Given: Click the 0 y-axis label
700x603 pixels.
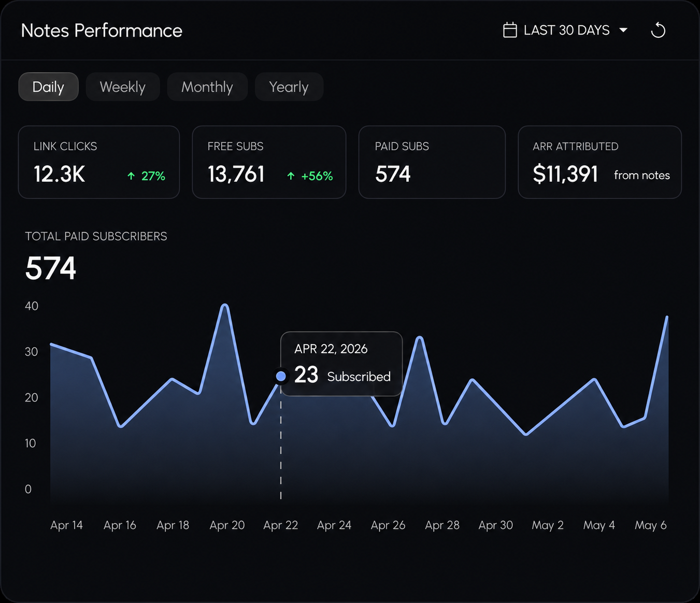Looking at the screenshot, I should (28, 489).
